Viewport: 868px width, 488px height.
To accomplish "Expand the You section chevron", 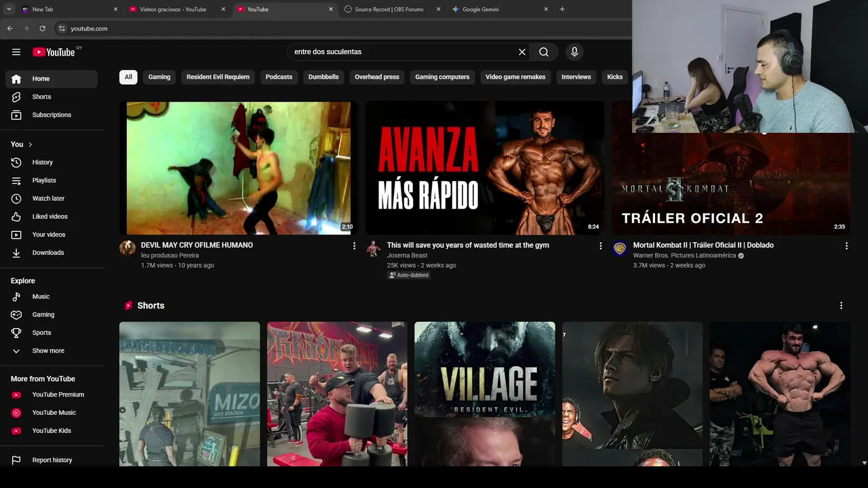I will click(30, 144).
